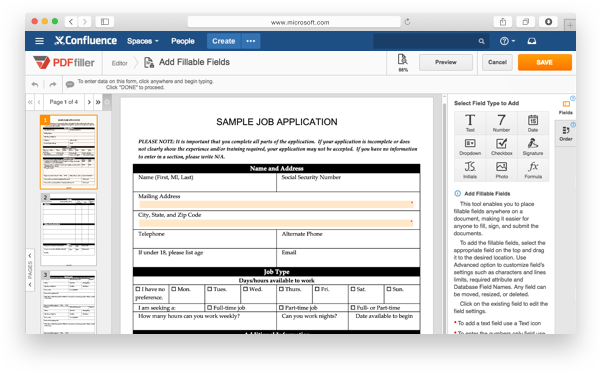Go back in browser history
The image size is (601, 372).
point(71,22)
